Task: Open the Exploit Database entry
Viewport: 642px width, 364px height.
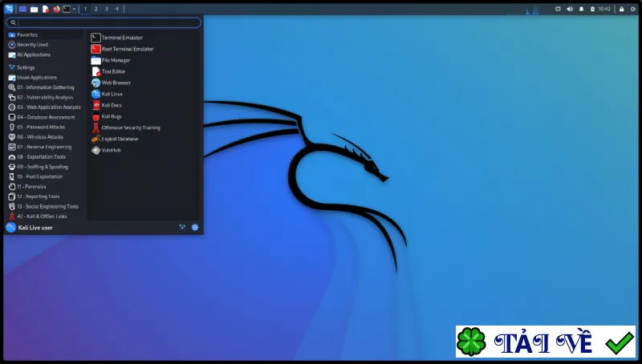Action: tap(144, 139)
